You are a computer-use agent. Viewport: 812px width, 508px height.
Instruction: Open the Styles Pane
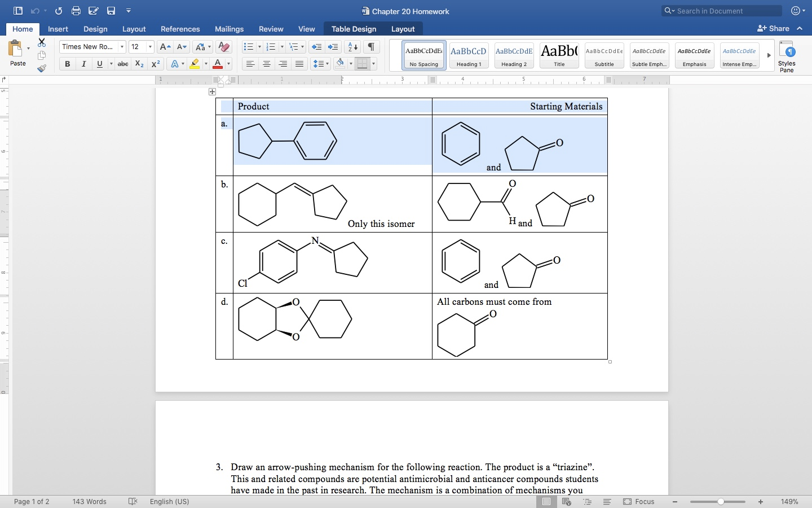[x=787, y=56]
